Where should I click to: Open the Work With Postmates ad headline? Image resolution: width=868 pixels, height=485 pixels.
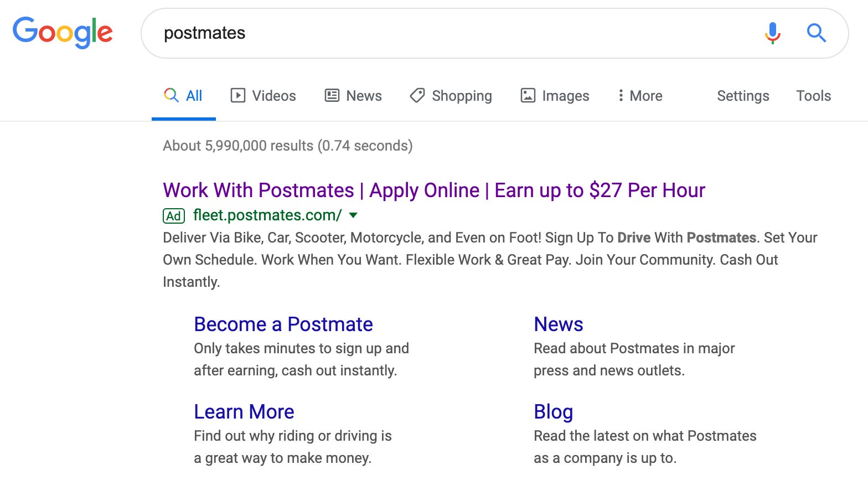click(434, 190)
